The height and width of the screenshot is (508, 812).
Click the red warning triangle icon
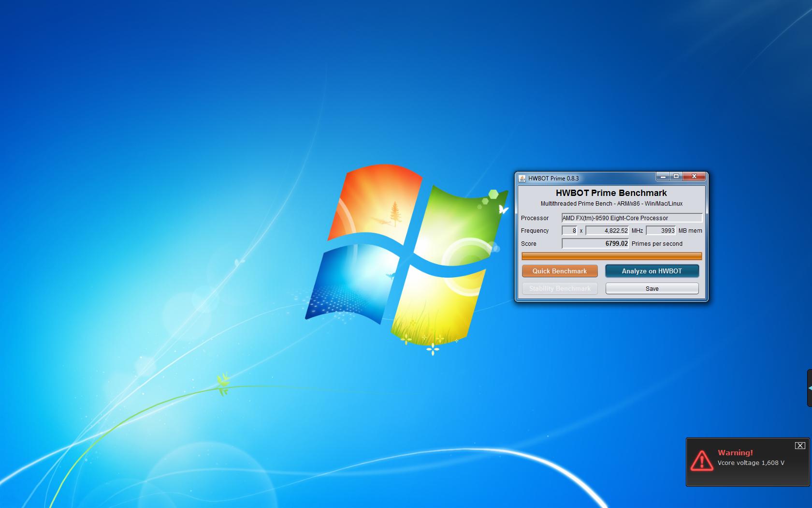click(701, 461)
